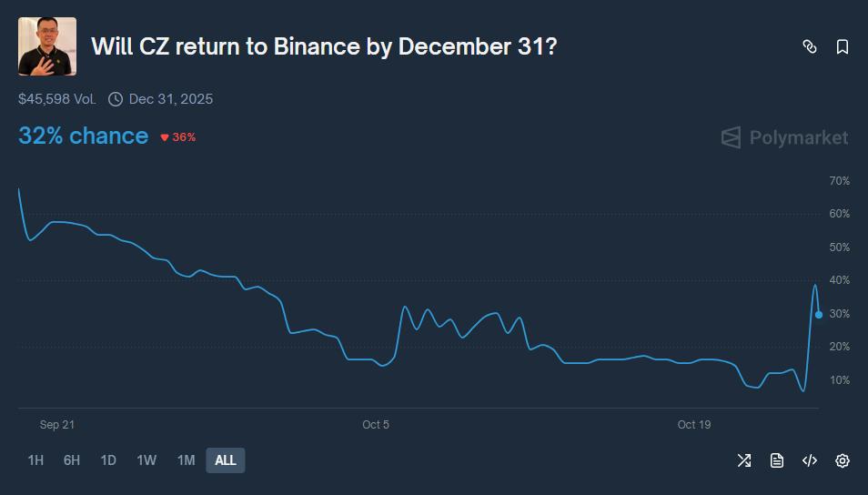Click the Polymarket logo

point(784,137)
